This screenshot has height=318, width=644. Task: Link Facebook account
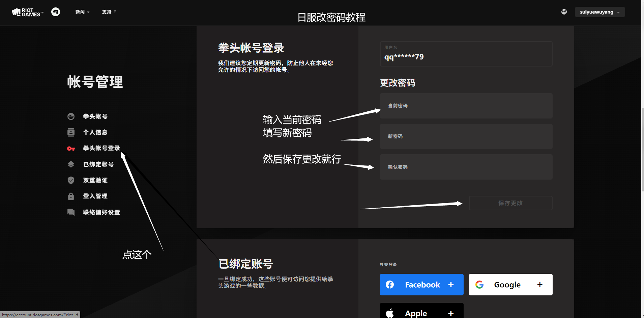tap(421, 285)
